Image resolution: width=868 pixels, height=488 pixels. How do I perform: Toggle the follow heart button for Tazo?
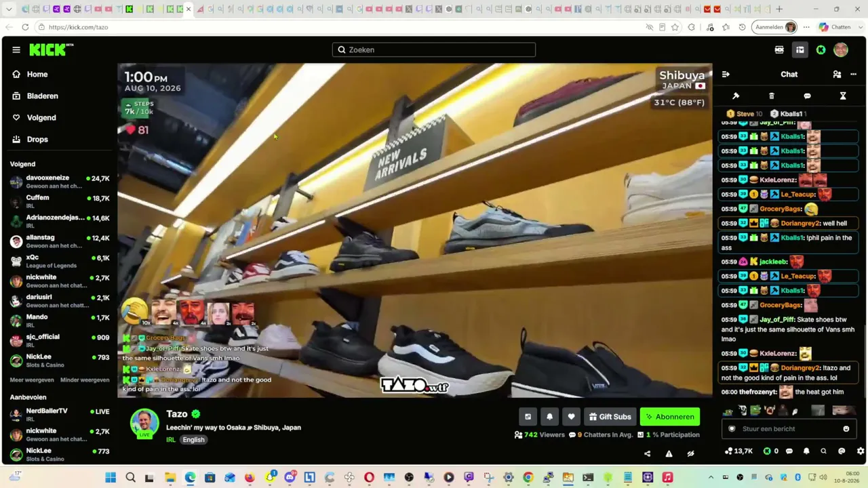pyautogui.click(x=571, y=417)
